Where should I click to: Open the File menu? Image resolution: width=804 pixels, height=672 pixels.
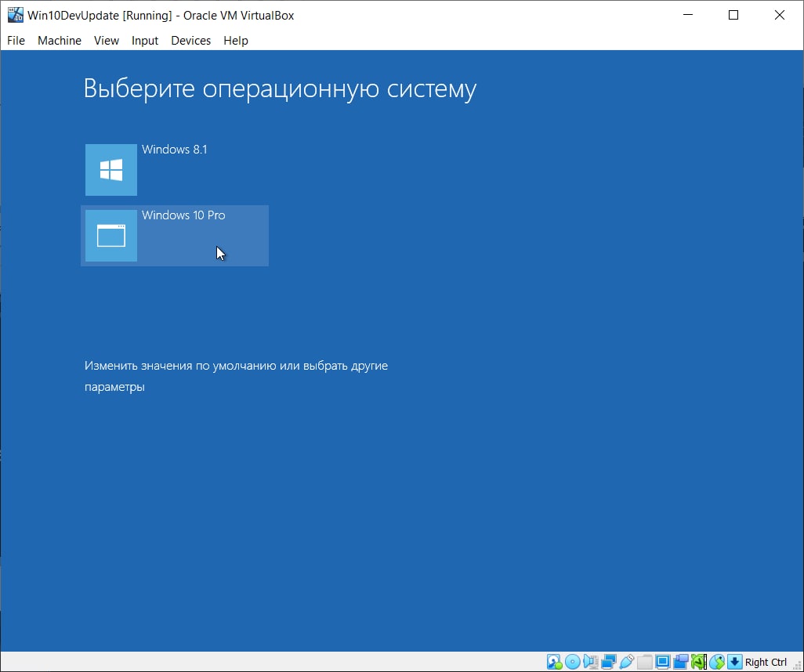pos(16,41)
